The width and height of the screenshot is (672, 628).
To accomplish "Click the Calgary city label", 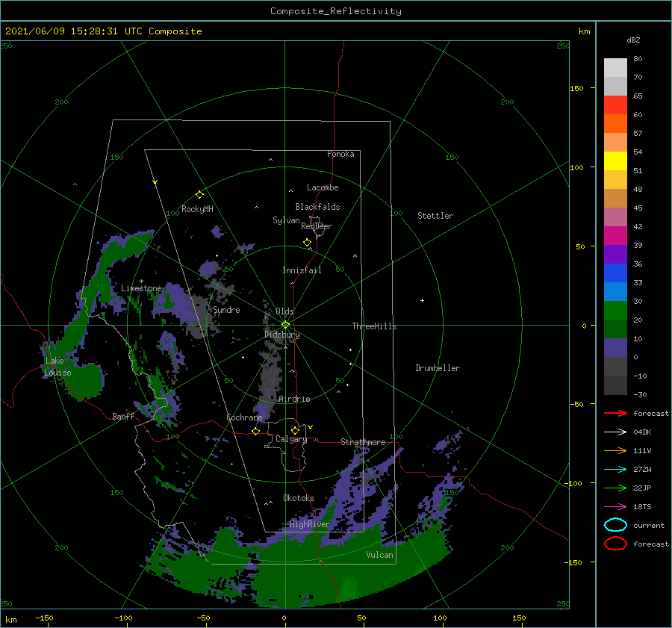I will click(x=291, y=439).
